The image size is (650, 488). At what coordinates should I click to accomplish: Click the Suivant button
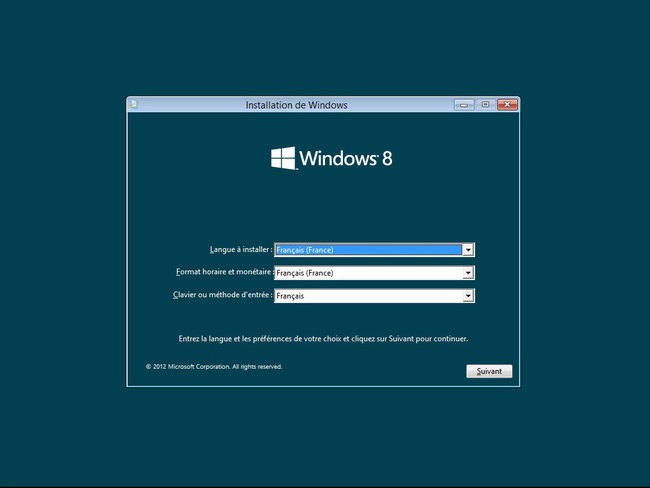[x=489, y=371]
